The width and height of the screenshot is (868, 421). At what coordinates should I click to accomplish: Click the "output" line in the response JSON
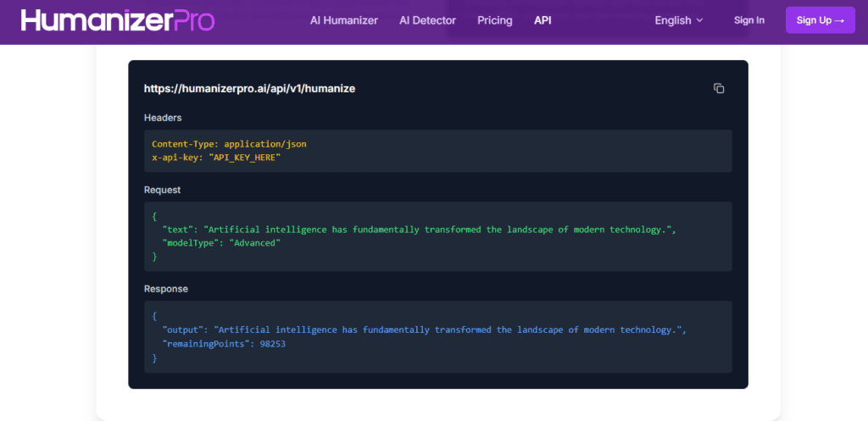coord(424,330)
